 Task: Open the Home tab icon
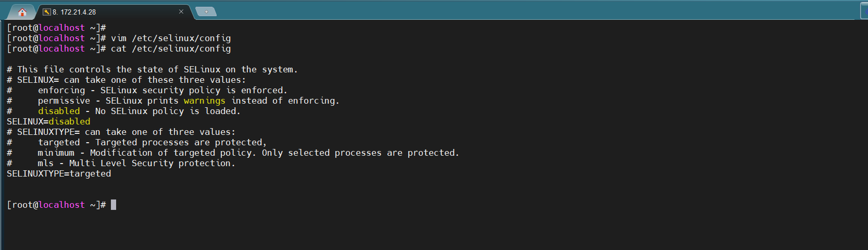[x=22, y=12]
